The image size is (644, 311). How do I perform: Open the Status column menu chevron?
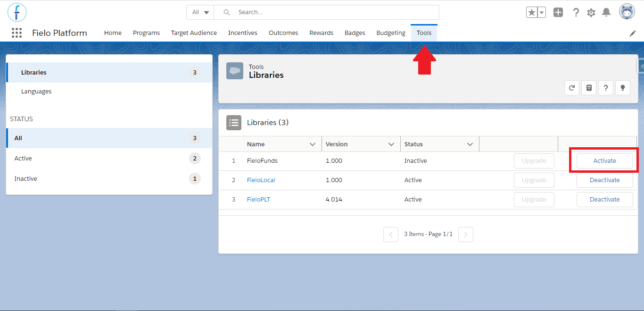[x=470, y=144]
